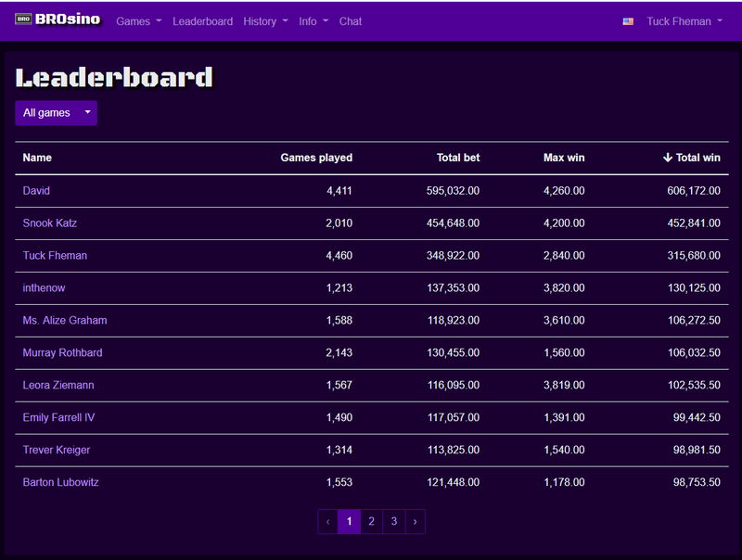Viewport: 742px width, 560px height.
Task: Click the Total win sort arrow
Action: coord(667,158)
